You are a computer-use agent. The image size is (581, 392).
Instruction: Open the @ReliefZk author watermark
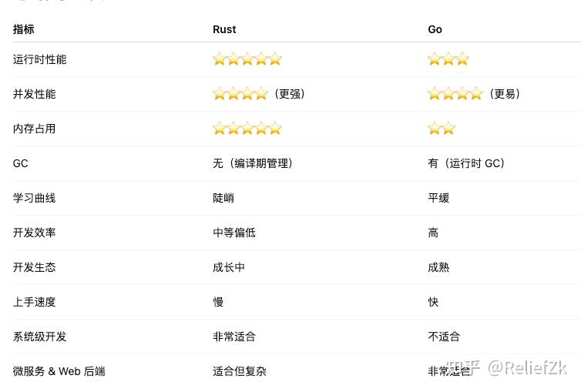(x=528, y=367)
